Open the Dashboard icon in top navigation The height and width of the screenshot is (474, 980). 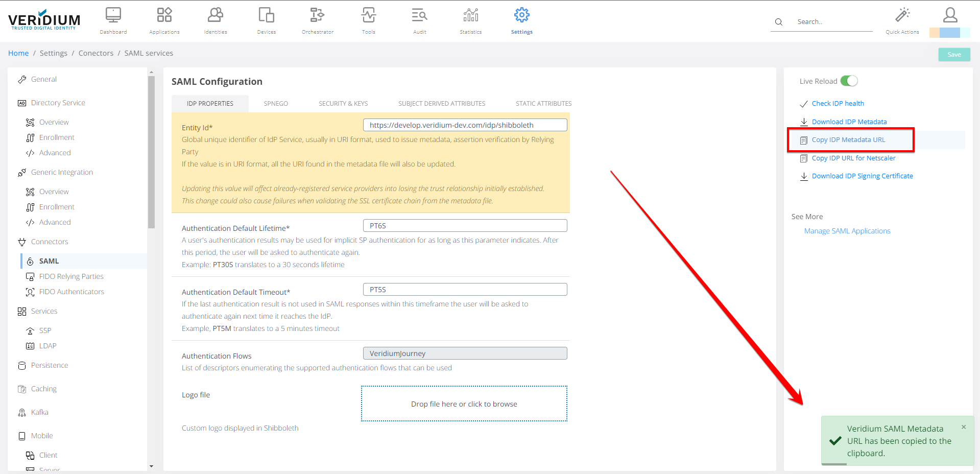click(113, 15)
